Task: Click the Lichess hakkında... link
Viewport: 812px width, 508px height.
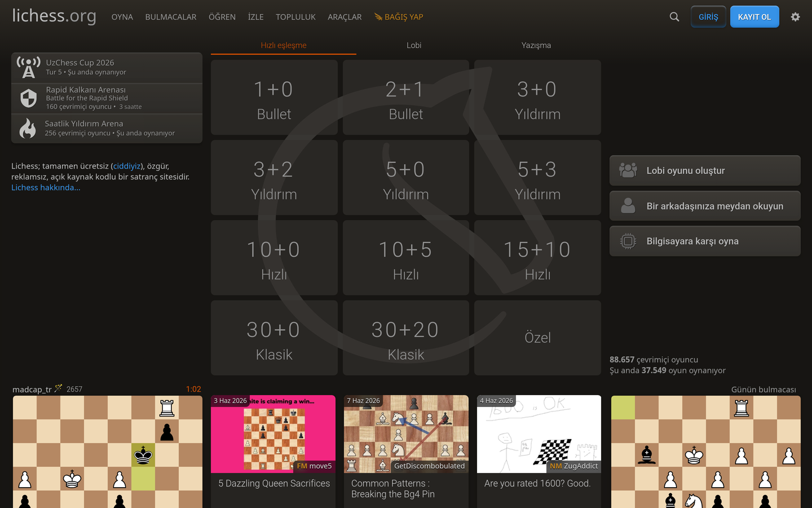Action: (46, 187)
